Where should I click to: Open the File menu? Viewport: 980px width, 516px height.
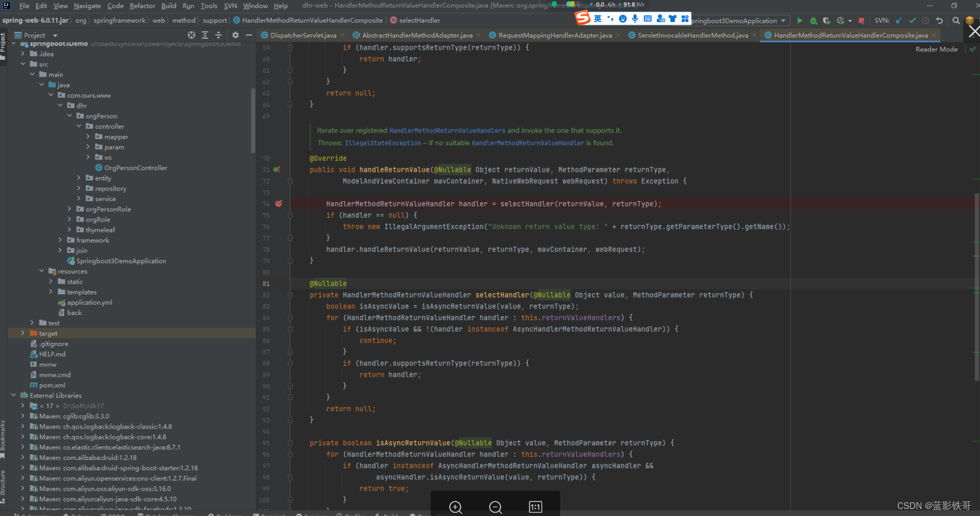point(24,6)
